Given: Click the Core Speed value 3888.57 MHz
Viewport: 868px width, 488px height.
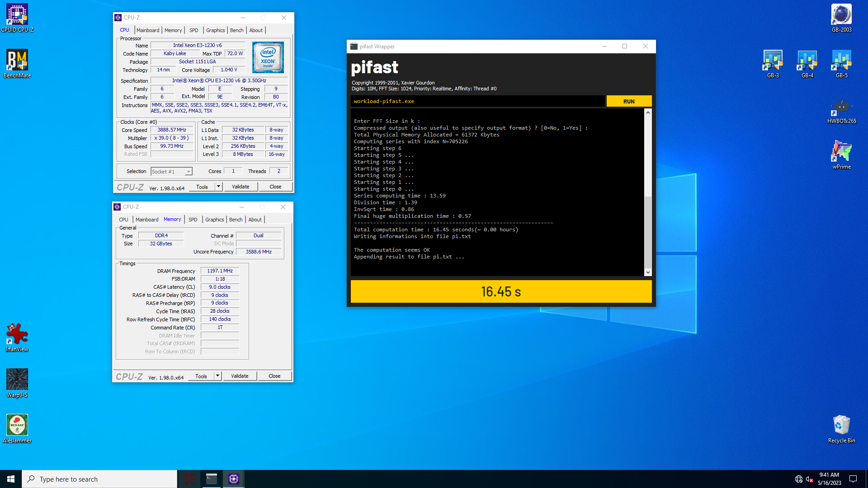Looking at the screenshot, I should click(x=172, y=130).
